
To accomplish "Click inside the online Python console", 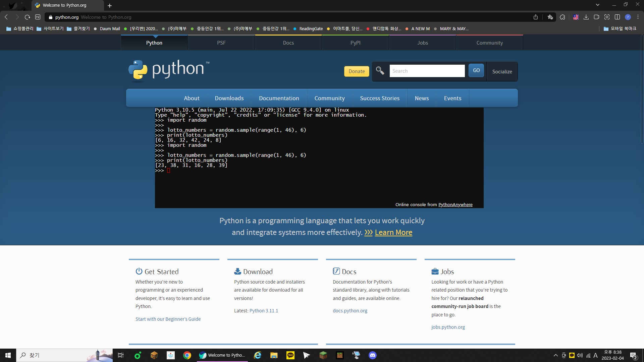I will [319, 158].
